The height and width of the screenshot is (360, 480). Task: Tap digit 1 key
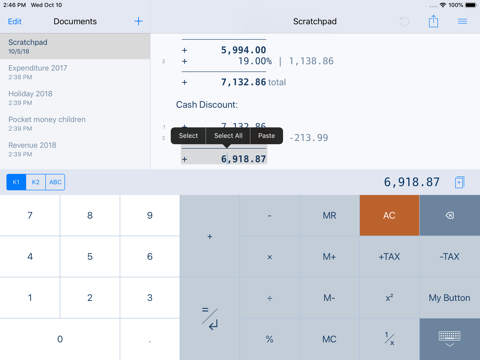[x=30, y=298]
